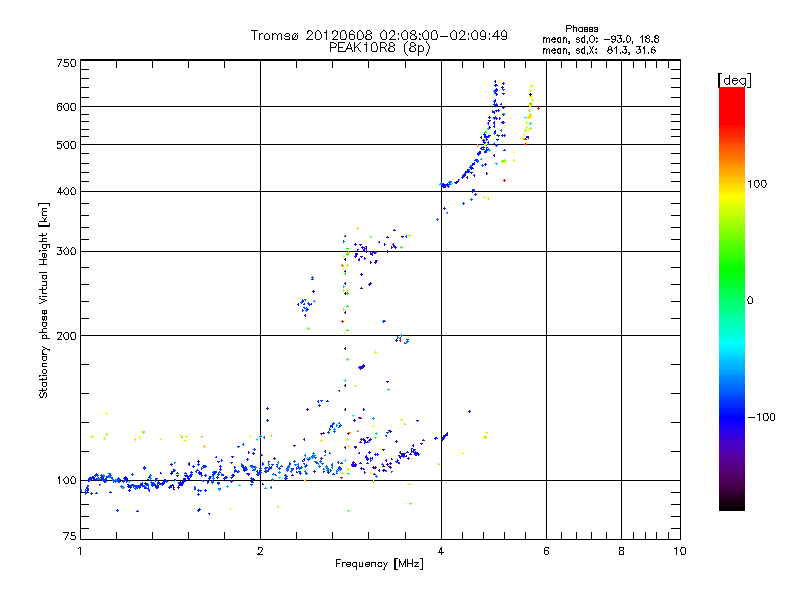Click the y-axis tick label '500'
The width and height of the screenshot is (800, 600).
pos(66,145)
